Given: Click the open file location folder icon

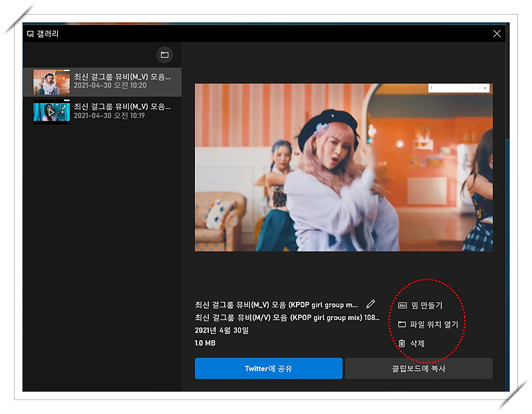Looking at the screenshot, I should coord(402,324).
